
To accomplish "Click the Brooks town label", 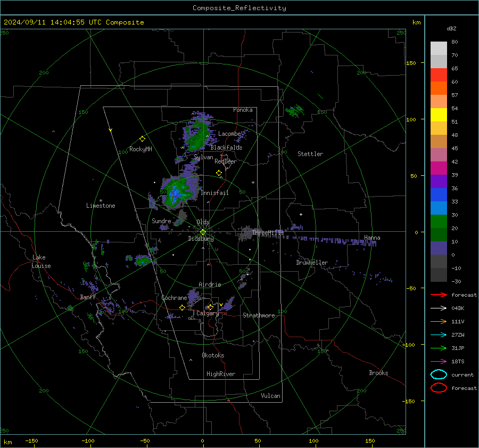I will [378, 373].
